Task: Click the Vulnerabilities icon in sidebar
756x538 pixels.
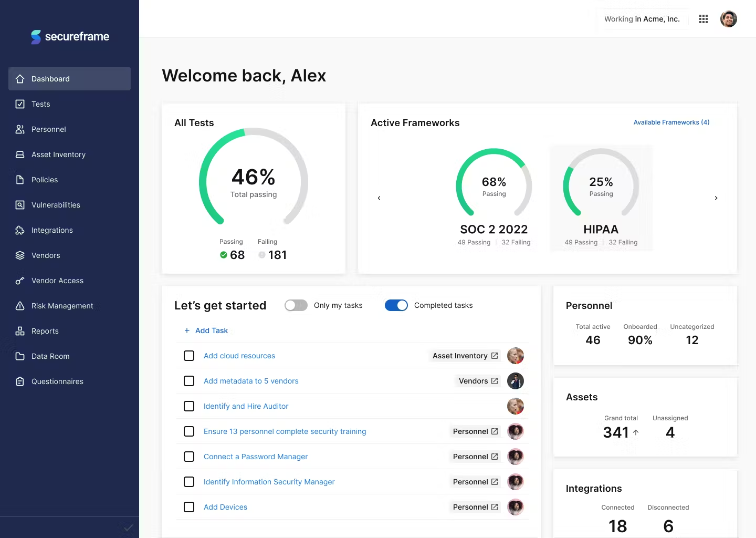Action: click(x=19, y=205)
